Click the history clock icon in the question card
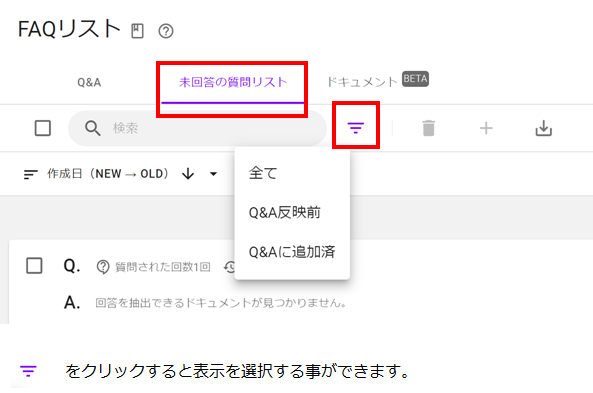Image resolution: width=593 pixels, height=393 pixels. click(230, 267)
